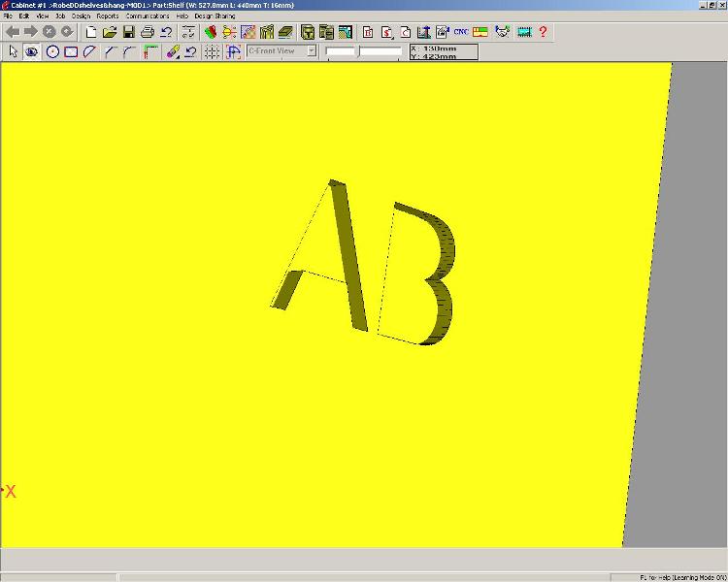Click the grey stop X icon
Image resolution: width=728 pixels, height=582 pixels.
tap(50, 32)
